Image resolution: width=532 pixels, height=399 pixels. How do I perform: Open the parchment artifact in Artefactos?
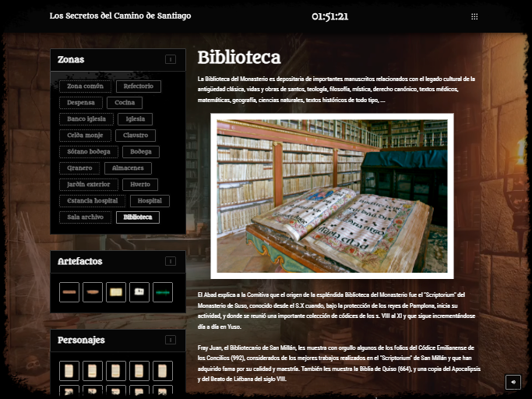(x=116, y=292)
